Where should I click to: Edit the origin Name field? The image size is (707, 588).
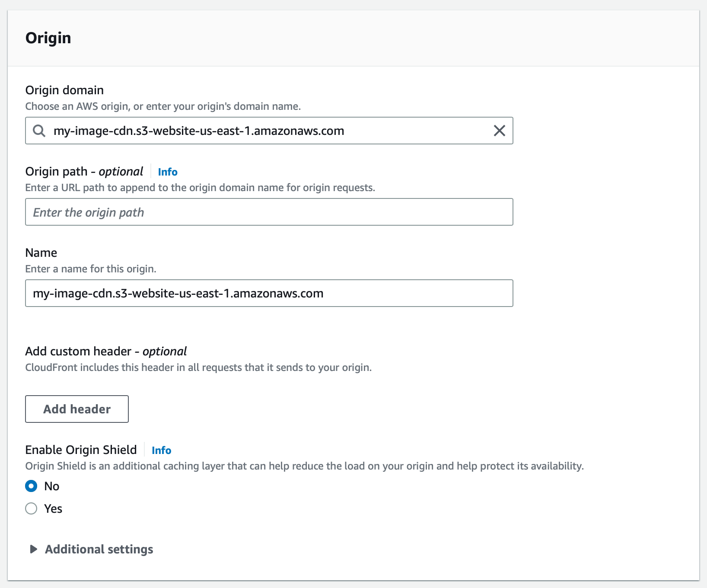click(x=269, y=293)
